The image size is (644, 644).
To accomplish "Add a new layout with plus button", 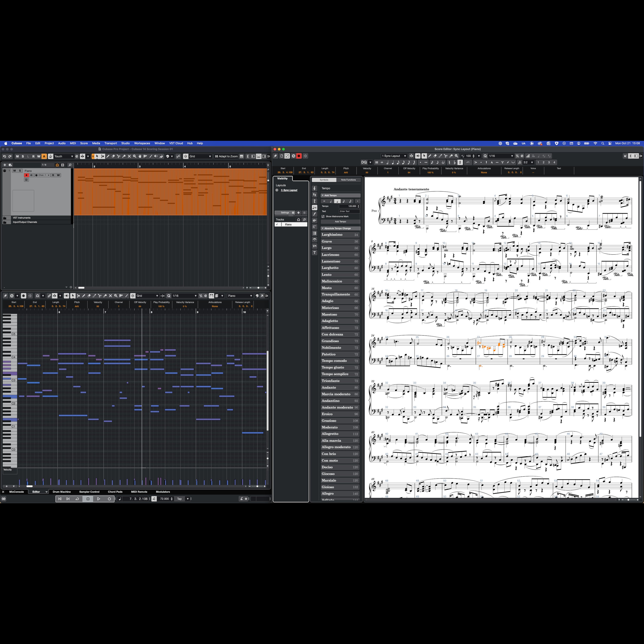I will pyautogui.click(x=298, y=213).
